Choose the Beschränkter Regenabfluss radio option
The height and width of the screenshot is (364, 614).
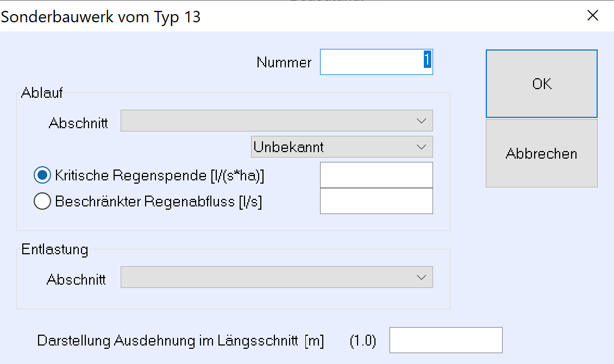[x=42, y=202]
